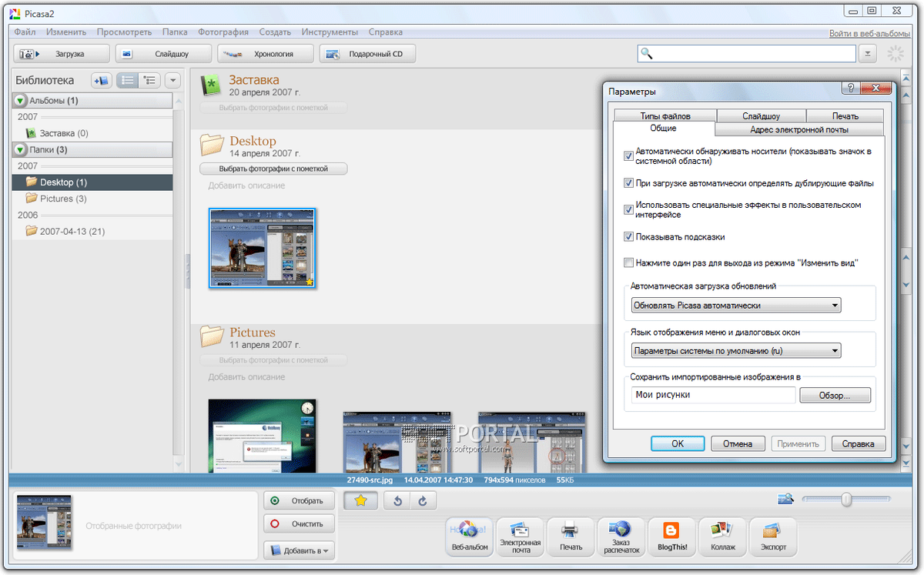
Task: Open the search options arrow
Action: coord(869,54)
